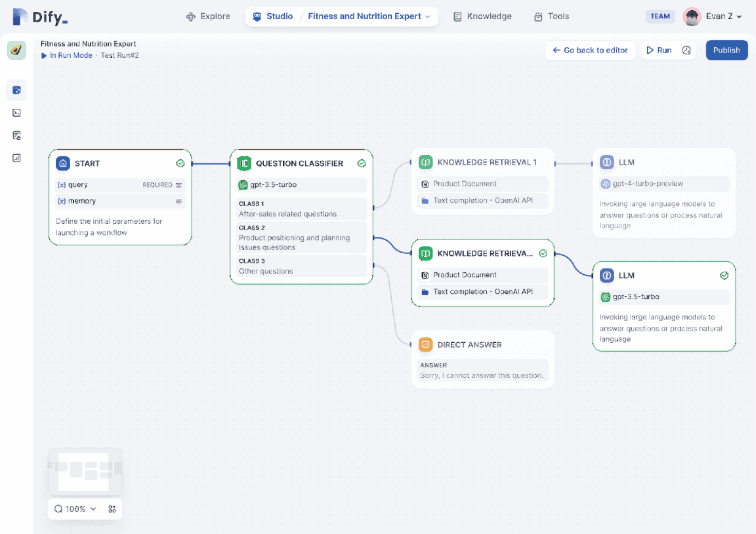
Task: Click the organize nodes icon beside zoom
Action: pos(112,509)
